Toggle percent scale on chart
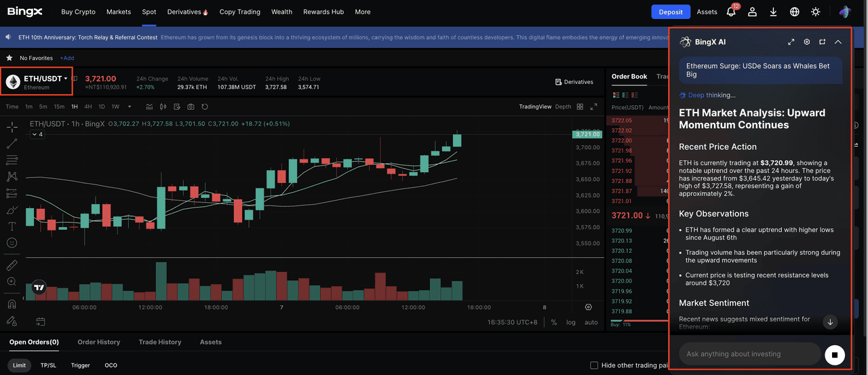868x375 pixels. [x=553, y=322]
